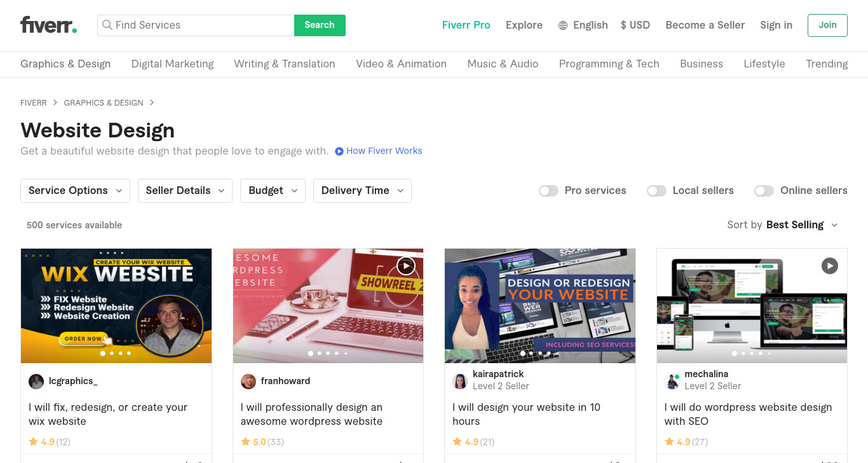
Task: Click the globe icon beside English
Action: point(563,25)
